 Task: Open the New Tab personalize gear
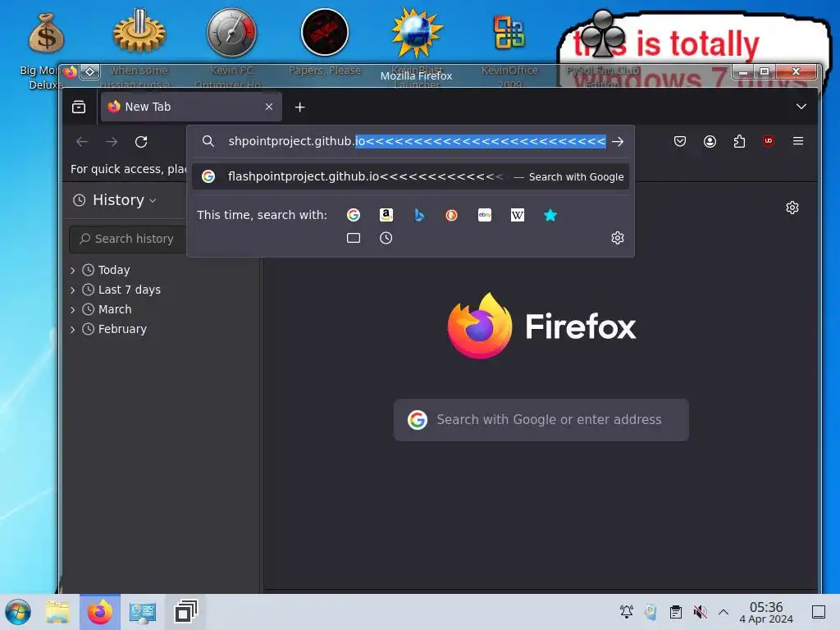pos(792,208)
